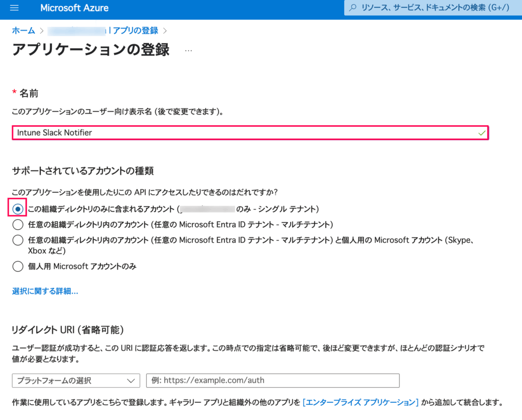The height and width of the screenshot is (420, 522).
Task: Open the アプリの登録 breadcrumb link
Action: [136, 31]
